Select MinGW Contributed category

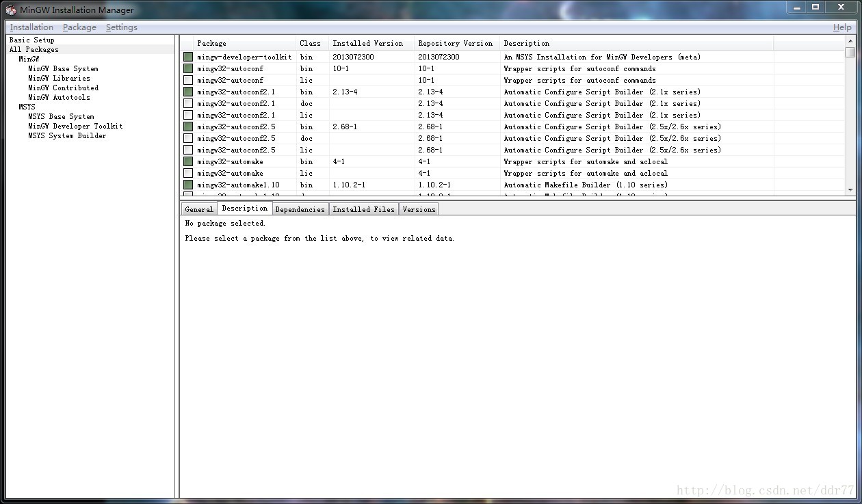(x=63, y=88)
